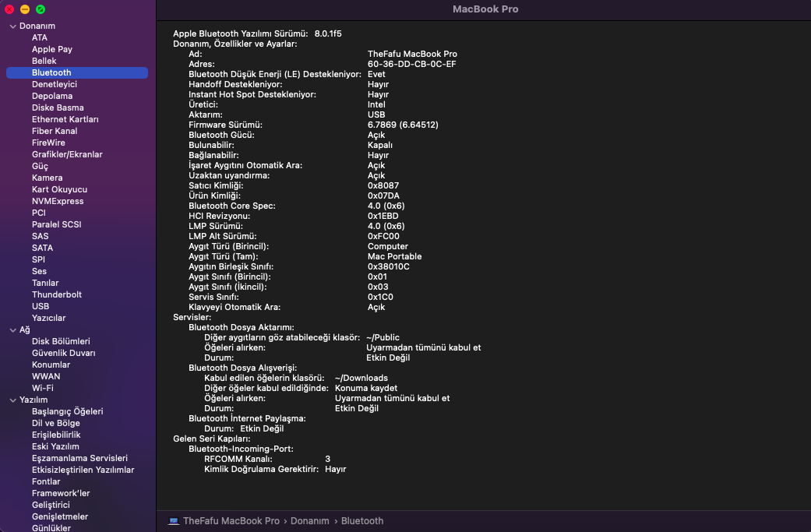Click the Bluetooth MAC address value
Viewport: 811px width, 532px height.
(411, 64)
